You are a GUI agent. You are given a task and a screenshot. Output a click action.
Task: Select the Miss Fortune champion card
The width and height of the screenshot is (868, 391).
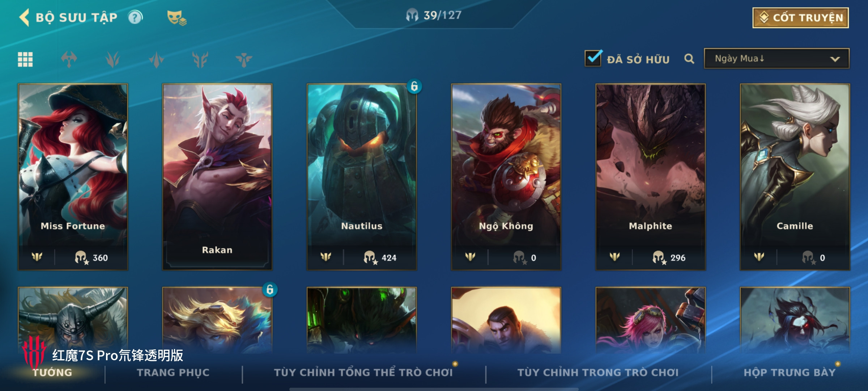pyautogui.click(x=73, y=177)
